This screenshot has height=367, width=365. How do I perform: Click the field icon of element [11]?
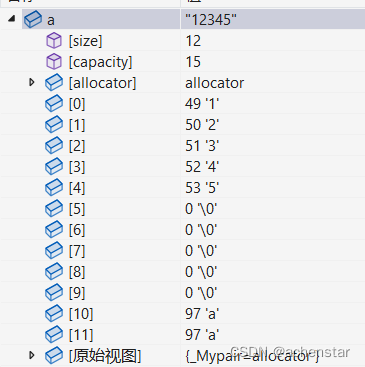click(54, 335)
